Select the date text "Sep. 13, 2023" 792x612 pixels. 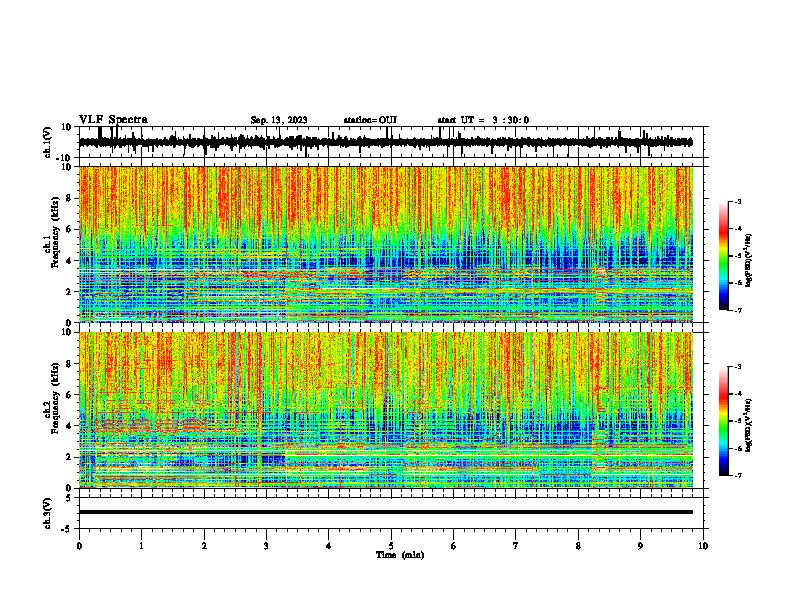coord(279,120)
